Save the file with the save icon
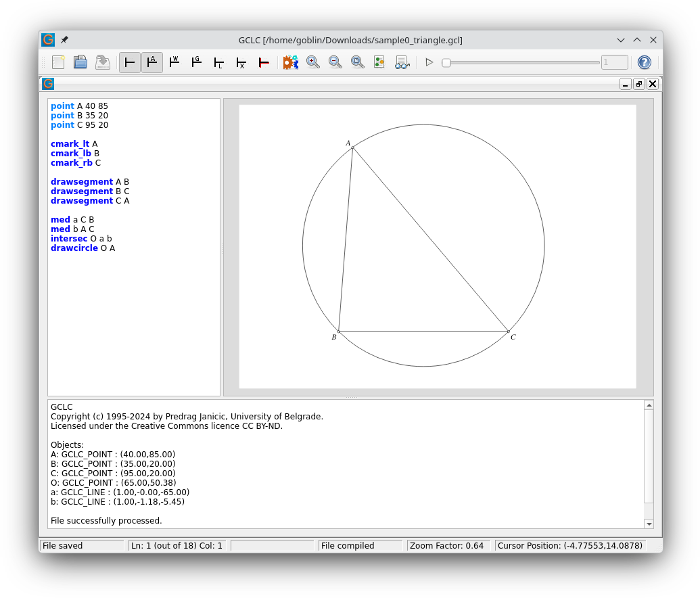 [103, 62]
